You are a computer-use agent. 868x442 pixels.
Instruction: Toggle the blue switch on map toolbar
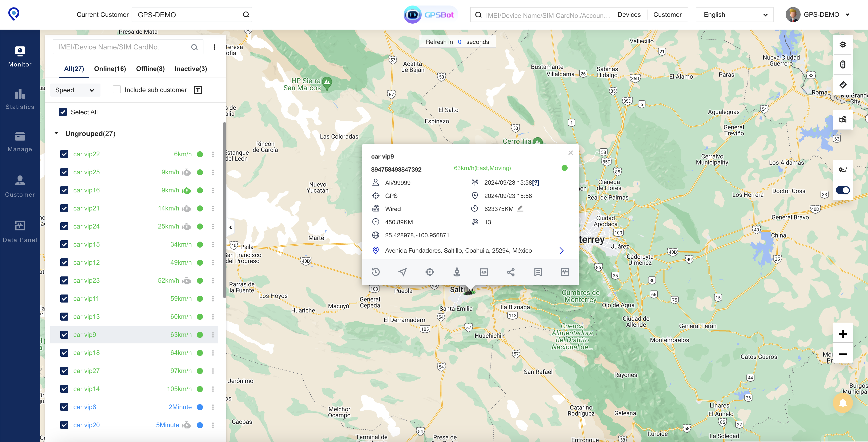(x=843, y=190)
